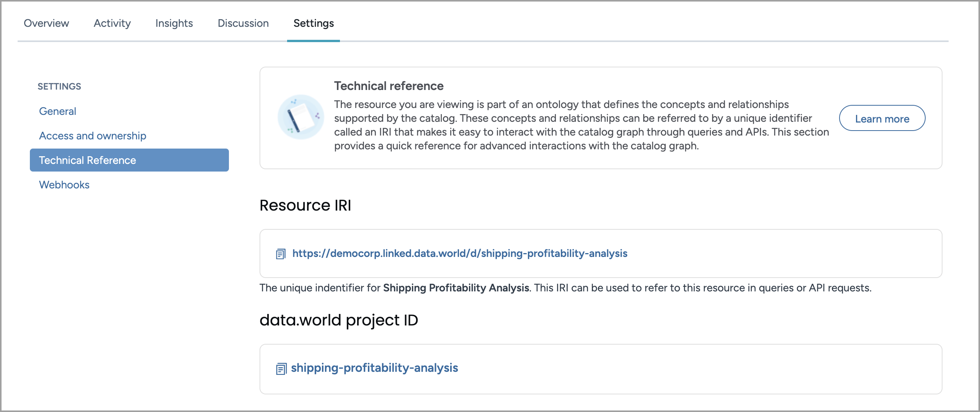Open Webhooks settings

point(64,185)
